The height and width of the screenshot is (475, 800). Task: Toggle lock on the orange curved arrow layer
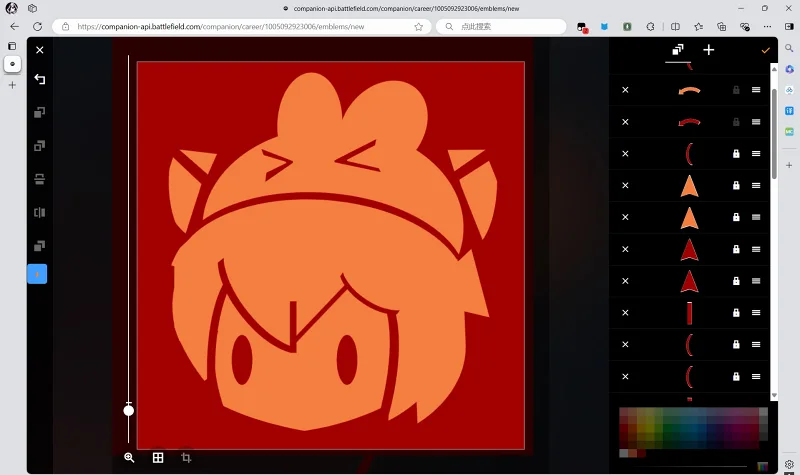point(736,90)
